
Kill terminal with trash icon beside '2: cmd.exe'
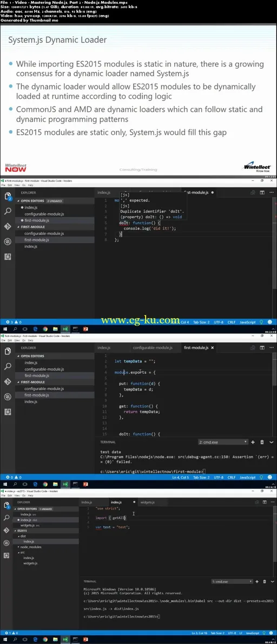[262, 442]
